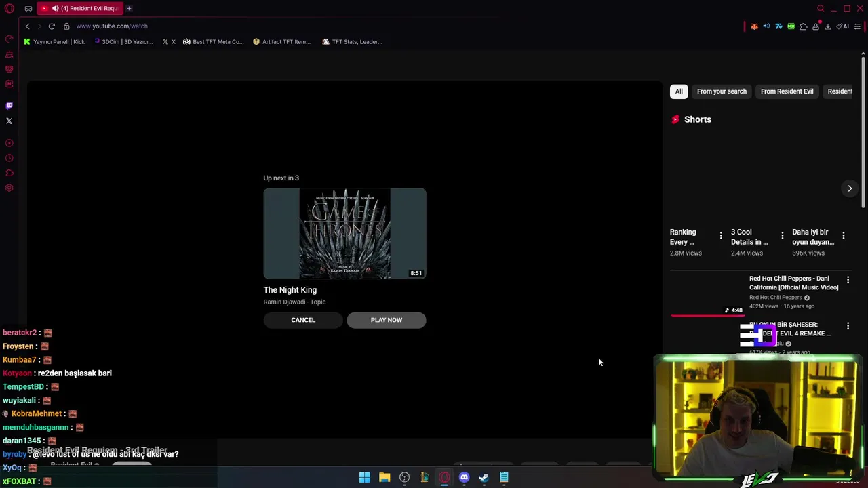Open File Explorer from taskbar
The image size is (868, 488).
tap(384, 477)
